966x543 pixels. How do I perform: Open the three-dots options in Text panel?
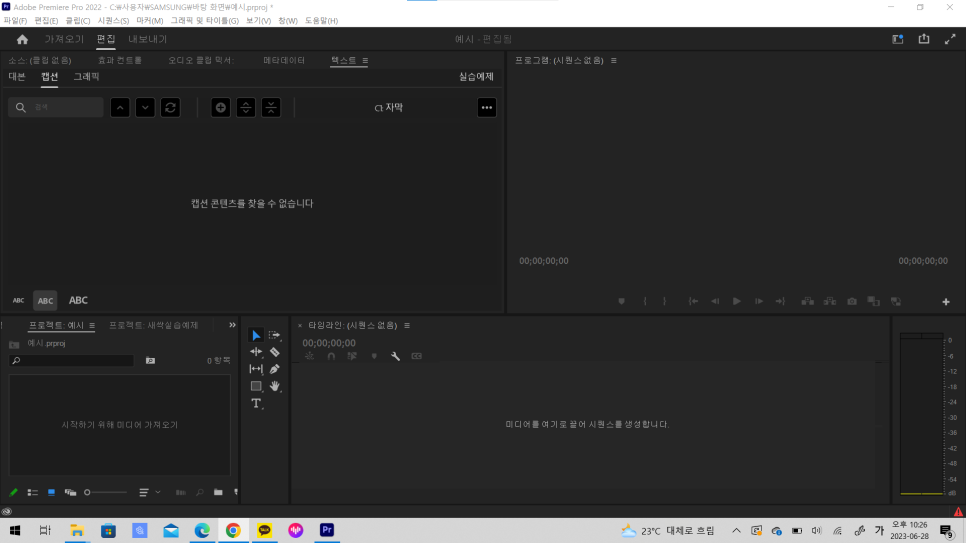click(487, 108)
